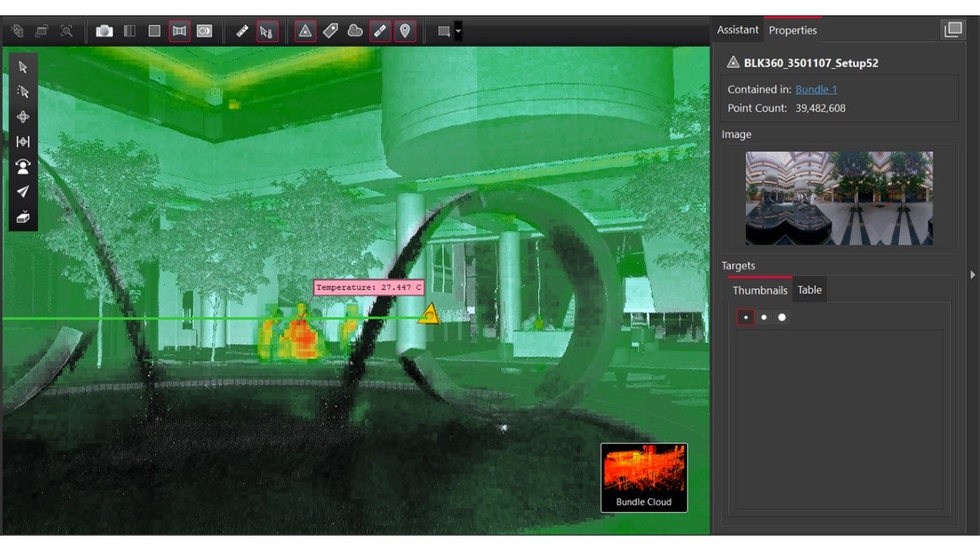Open the Bundle 1 link
Screen dimensions: 980x551
click(x=815, y=89)
